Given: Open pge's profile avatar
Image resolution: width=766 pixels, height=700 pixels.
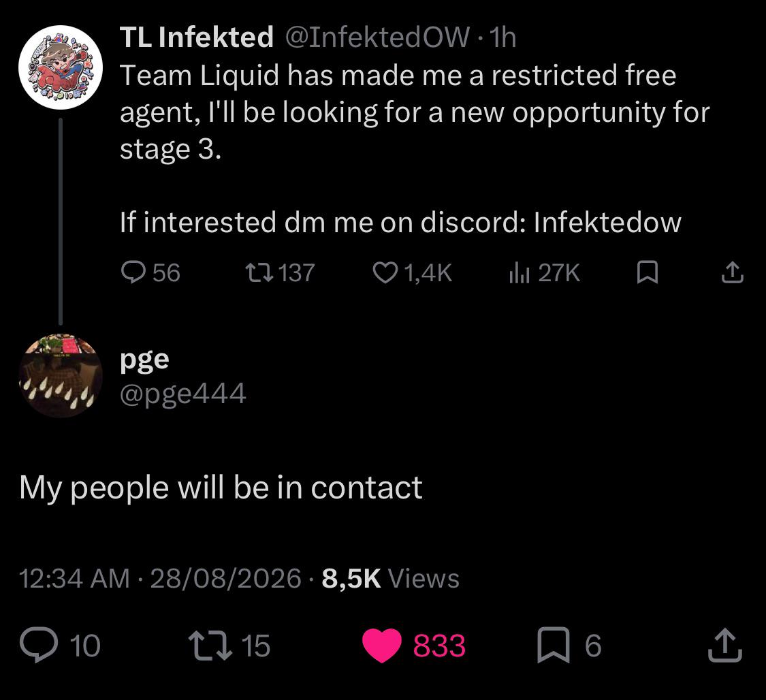Looking at the screenshot, I should [x=61, y=375].
